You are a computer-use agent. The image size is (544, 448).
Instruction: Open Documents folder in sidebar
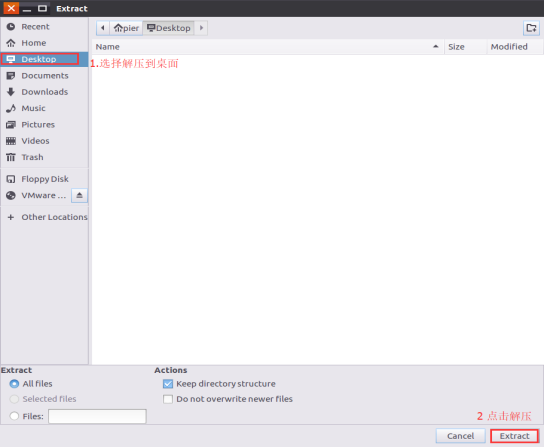pos(44,76)
